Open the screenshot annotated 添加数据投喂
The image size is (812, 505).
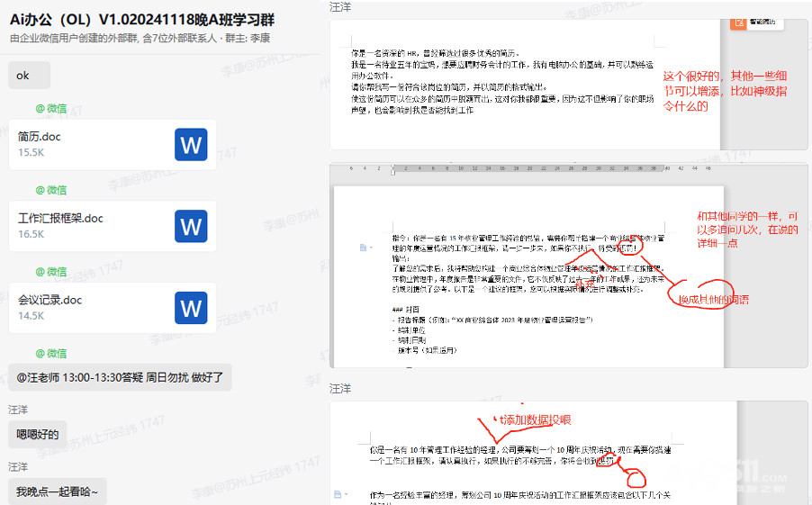point(525,450)
